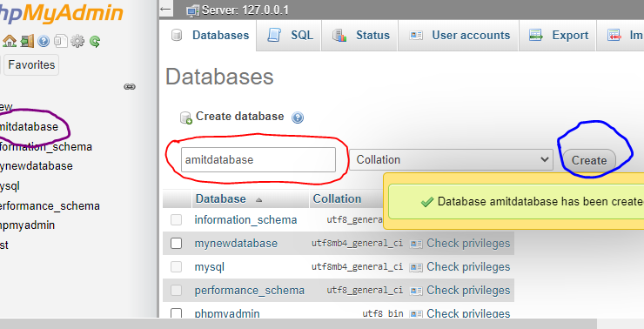Image resolution: width=644 pixels, height=329 pixels.
Task: Select mynewdatabase in the sidebar tree
Action: coord(37,166)
